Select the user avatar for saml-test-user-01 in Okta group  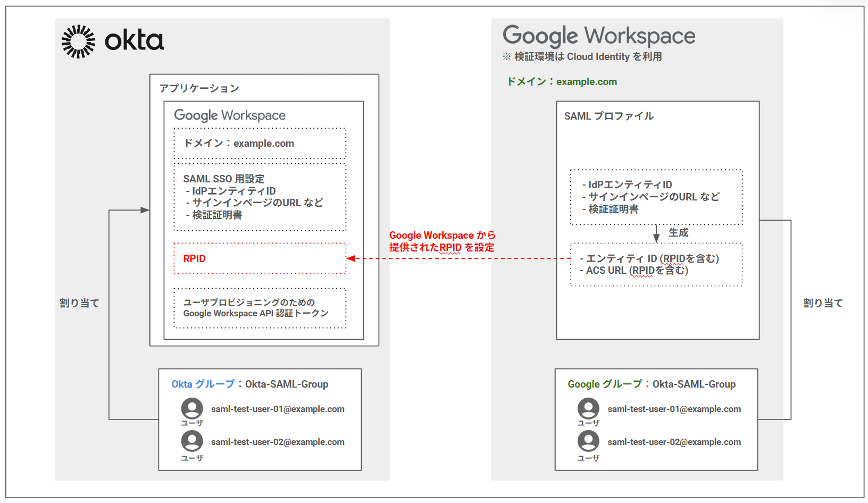192,408
